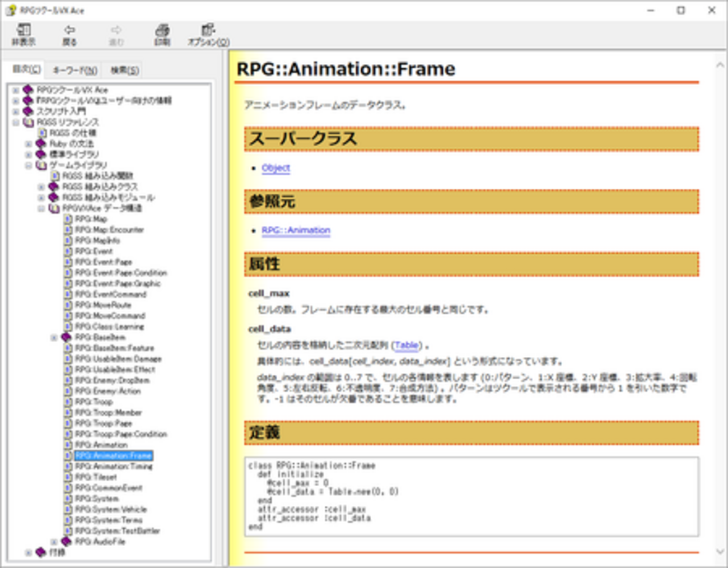Expand the Ruby の文法 tree node
This screenshot has height=568, width=728.
tap(29, 144)
